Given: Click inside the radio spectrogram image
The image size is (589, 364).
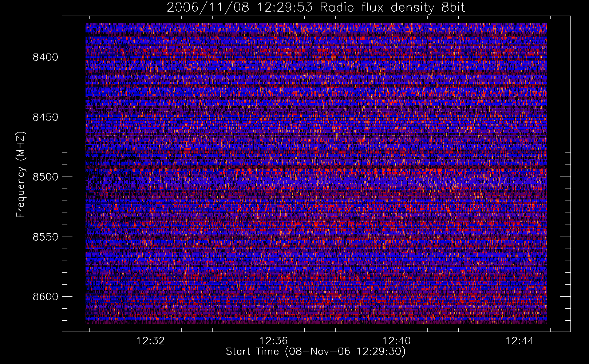Looking at the screenshot, I should pyautogui.click(x=316, y=174).
